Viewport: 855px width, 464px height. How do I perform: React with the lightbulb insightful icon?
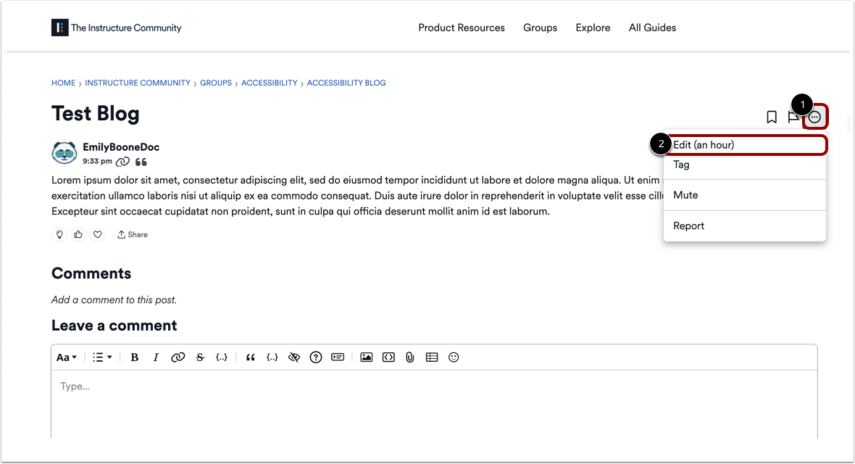point(59,234)
